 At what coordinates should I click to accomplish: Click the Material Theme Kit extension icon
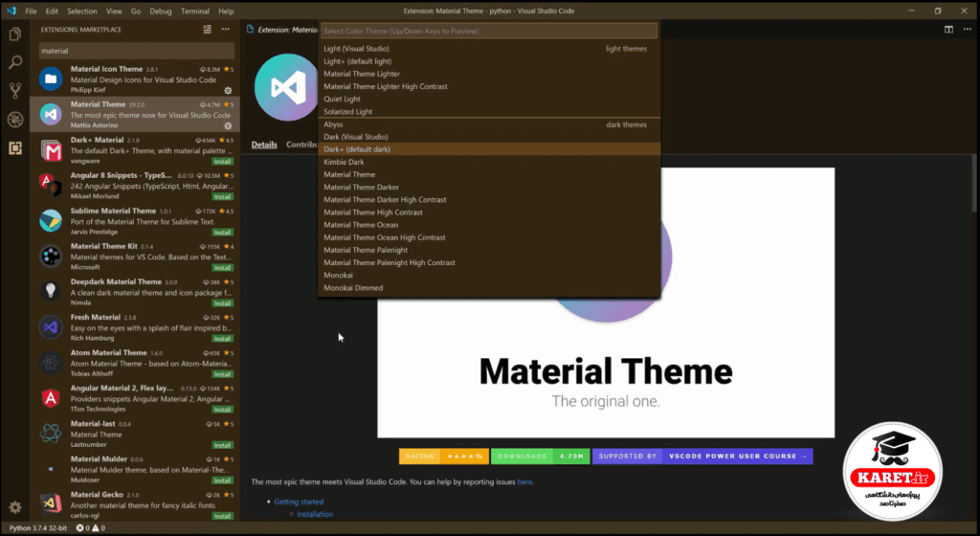click(51, 257)
